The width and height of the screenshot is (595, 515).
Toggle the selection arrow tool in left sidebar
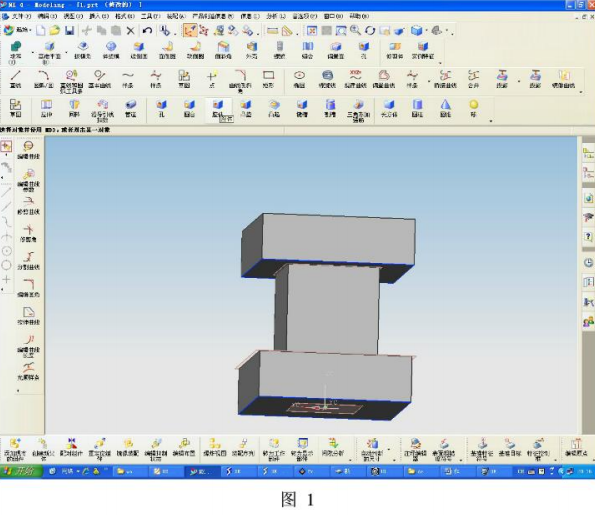point(6,146)
